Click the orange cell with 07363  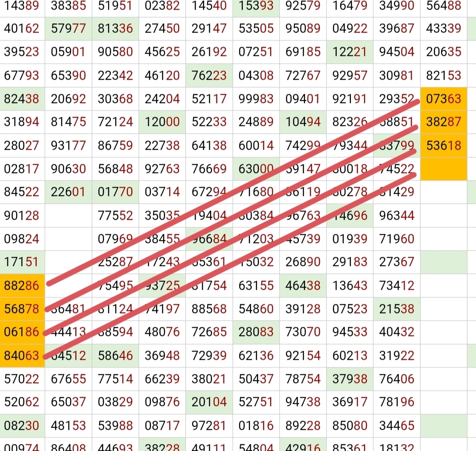(x=443, y=99)
